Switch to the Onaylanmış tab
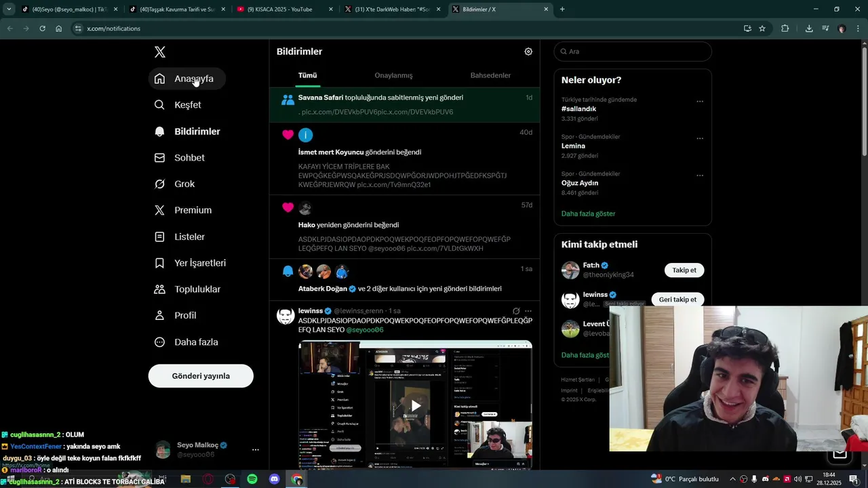The height and width of the screenshot is (488, 868). pyautogui.click(x=393, y=75)
